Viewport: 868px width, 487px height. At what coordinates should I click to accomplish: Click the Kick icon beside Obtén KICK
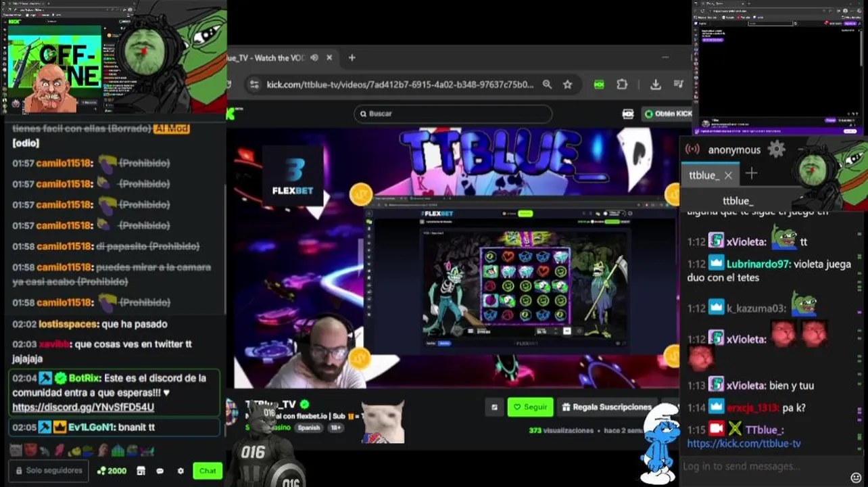click(x=627, y=114)
